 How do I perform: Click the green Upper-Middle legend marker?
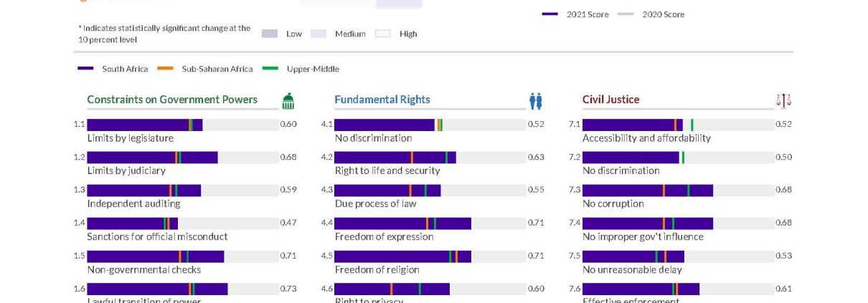coord(270,69)
